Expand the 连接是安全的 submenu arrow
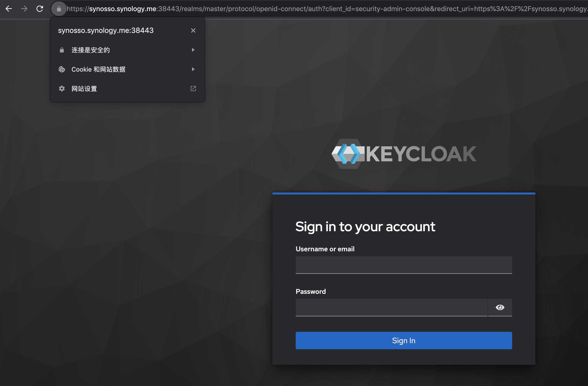The image size is (588, 386). pyautogui.click(x=193, y=50)
